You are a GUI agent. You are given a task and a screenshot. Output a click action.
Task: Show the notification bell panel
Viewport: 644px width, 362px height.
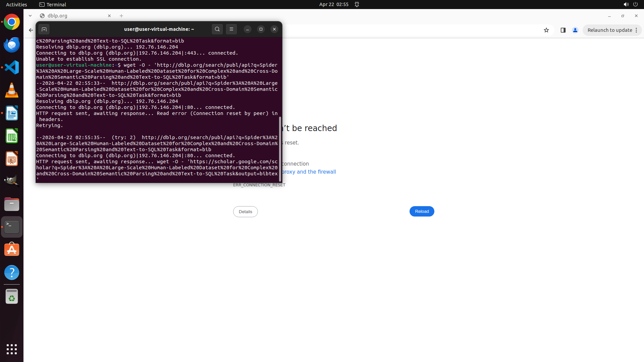[x=357, y=4]
